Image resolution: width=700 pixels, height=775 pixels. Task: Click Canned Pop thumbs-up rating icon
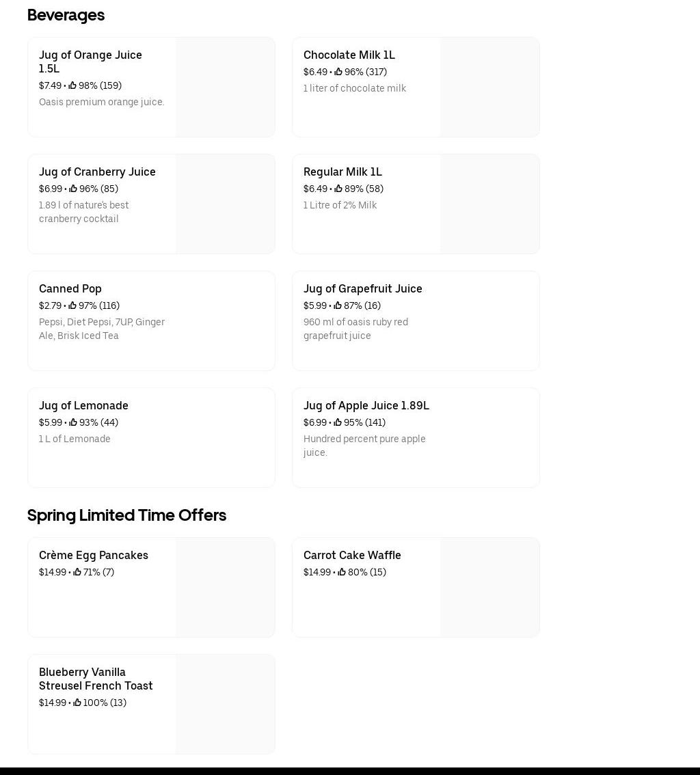pos(72,305)
